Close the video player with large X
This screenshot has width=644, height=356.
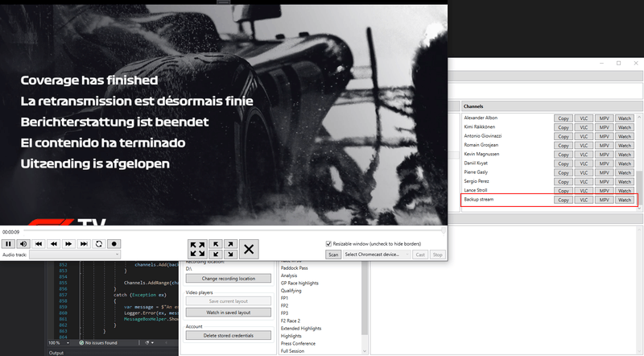click(x=249, y=249)
